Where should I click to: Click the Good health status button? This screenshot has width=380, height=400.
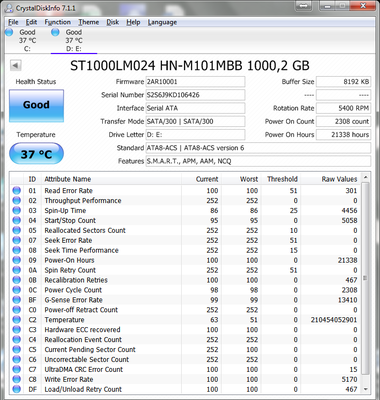click(x=36, y=105)
